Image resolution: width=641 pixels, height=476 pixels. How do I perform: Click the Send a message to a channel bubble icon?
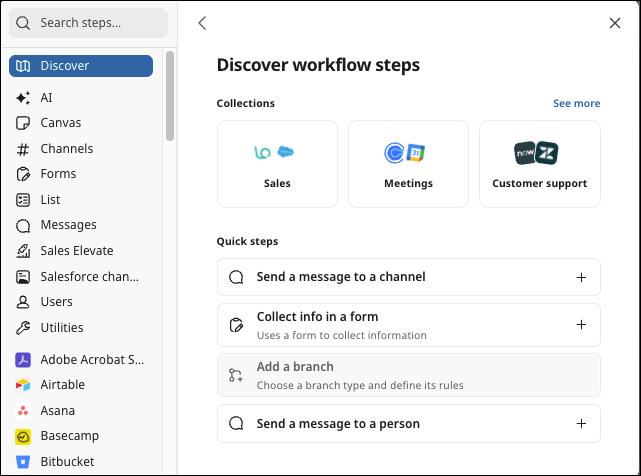(x=236, y=277)
